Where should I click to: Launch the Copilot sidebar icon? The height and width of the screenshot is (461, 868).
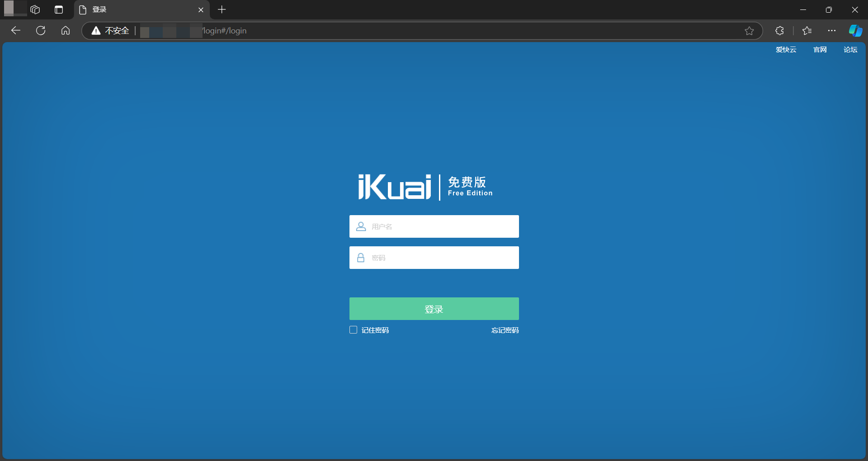point(855,30)
